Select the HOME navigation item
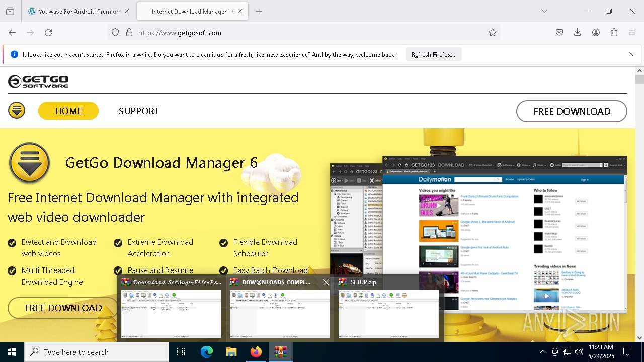Viewport: 644px width, 362px height. (x=68, y=111)
